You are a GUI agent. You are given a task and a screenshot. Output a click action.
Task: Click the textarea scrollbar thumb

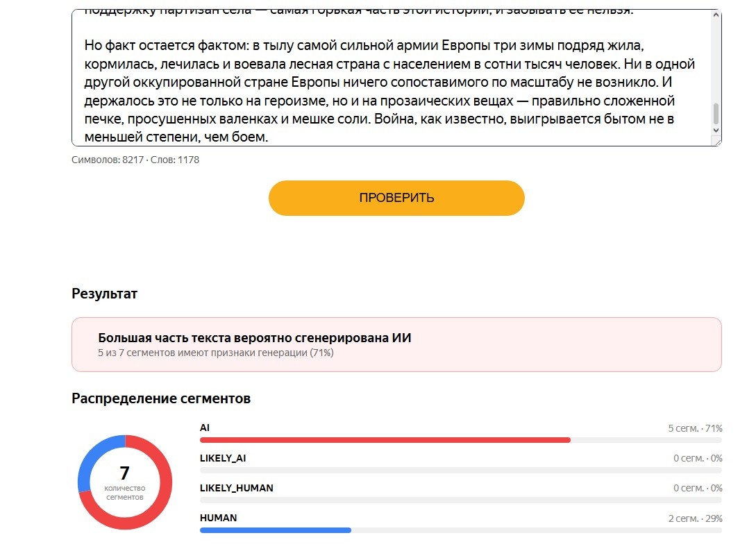pos(716,114)
